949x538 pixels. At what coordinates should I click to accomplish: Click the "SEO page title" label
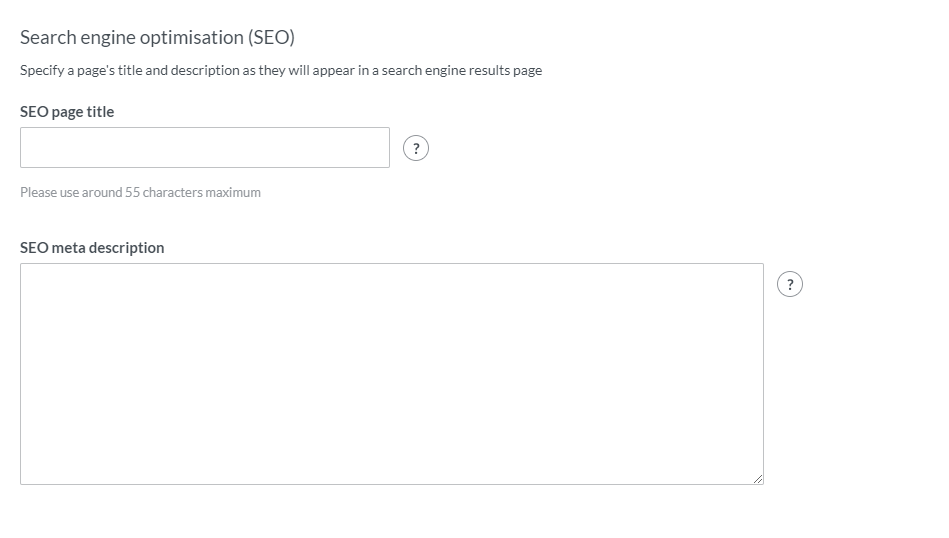[x=67, y=112]
